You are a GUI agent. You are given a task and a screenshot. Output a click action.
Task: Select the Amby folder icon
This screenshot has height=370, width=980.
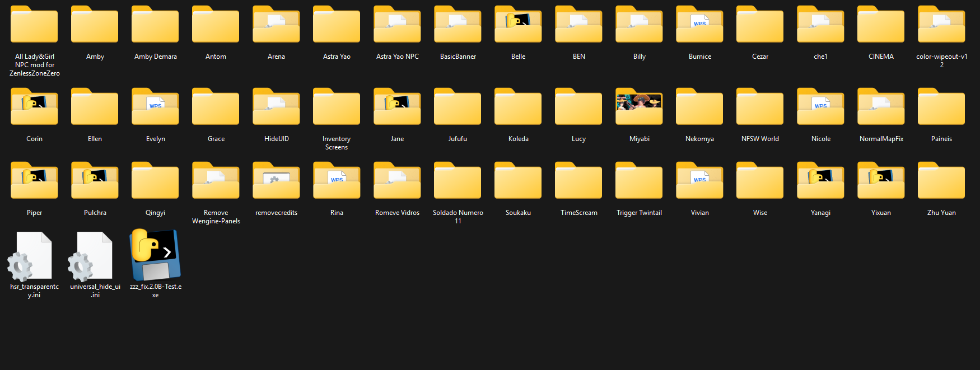[x=95, y=25]
